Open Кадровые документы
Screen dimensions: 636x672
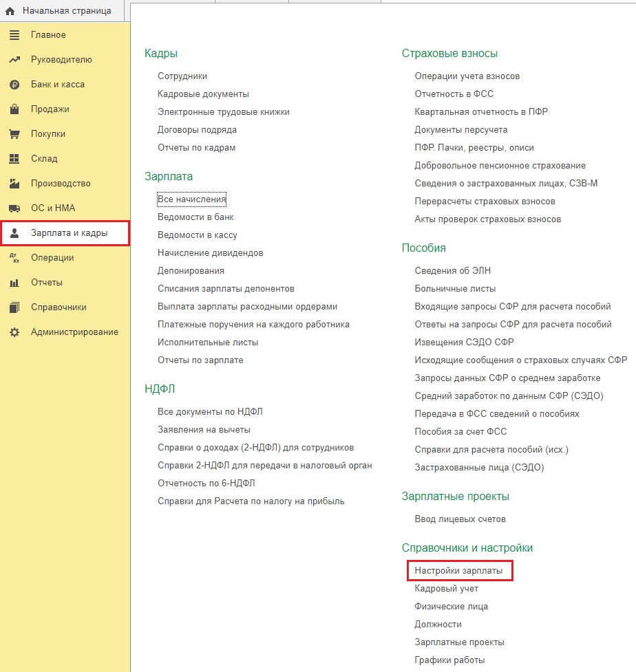pyautogui.click(x=203, y=94)
